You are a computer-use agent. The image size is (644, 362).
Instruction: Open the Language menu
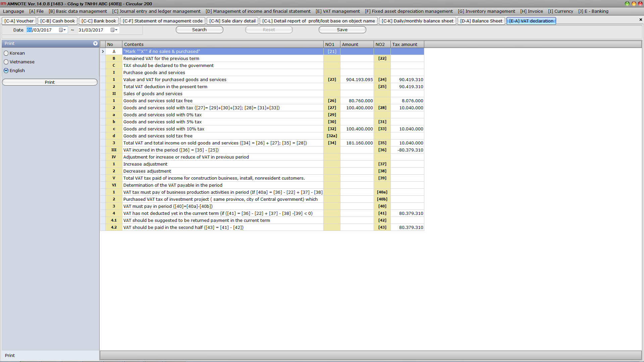[13, 11]
